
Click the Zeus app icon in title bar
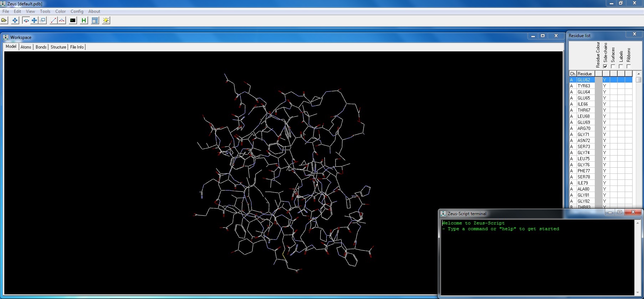(3, 4)
